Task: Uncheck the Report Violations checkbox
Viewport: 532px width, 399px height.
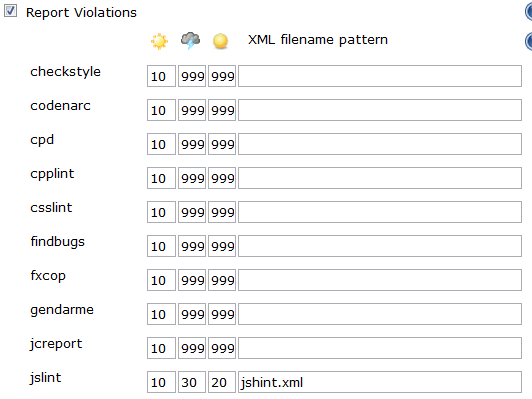Action: 10,11
